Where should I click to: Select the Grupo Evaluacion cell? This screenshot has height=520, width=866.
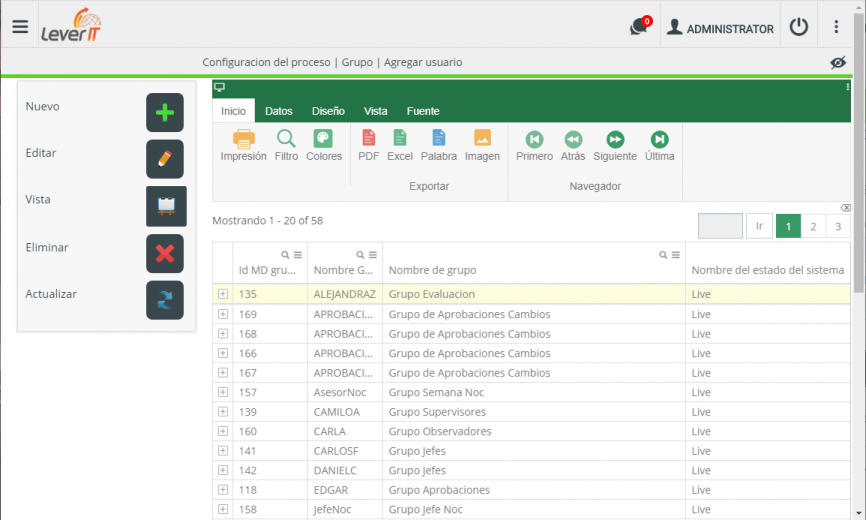534,294
